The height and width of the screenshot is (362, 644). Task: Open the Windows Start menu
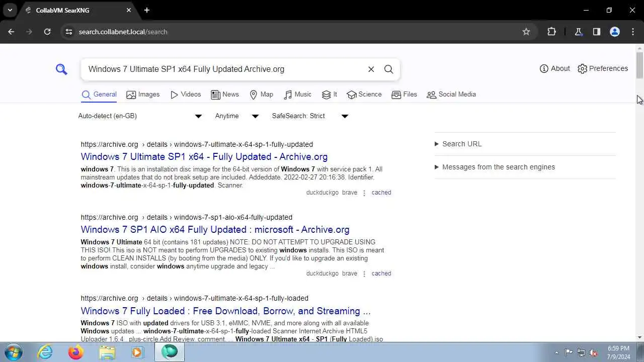click(x=14, y=352)
